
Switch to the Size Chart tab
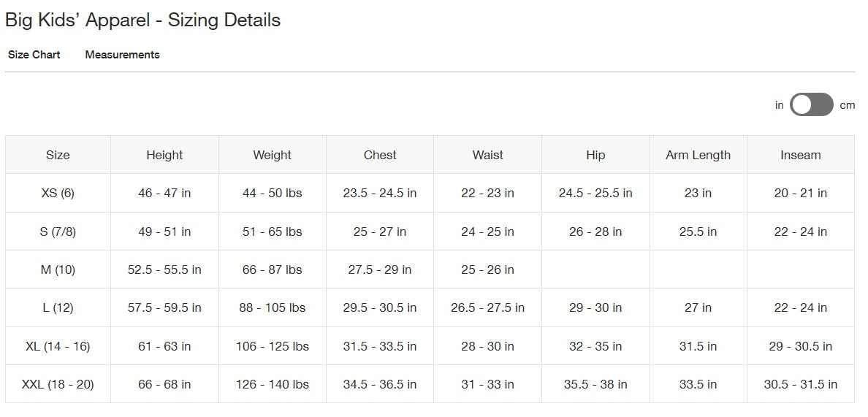tap(34, 55)
